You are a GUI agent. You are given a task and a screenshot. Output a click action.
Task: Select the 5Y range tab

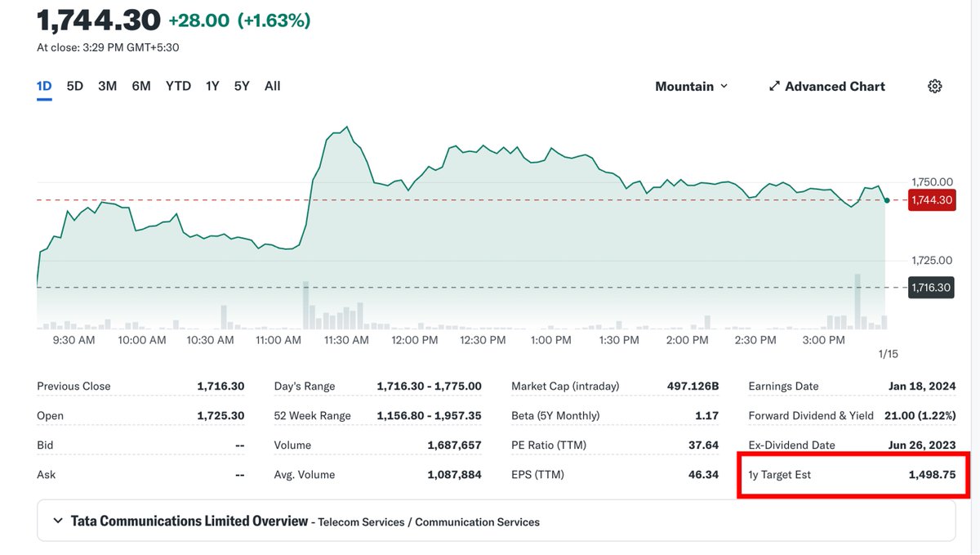point(242,86)
